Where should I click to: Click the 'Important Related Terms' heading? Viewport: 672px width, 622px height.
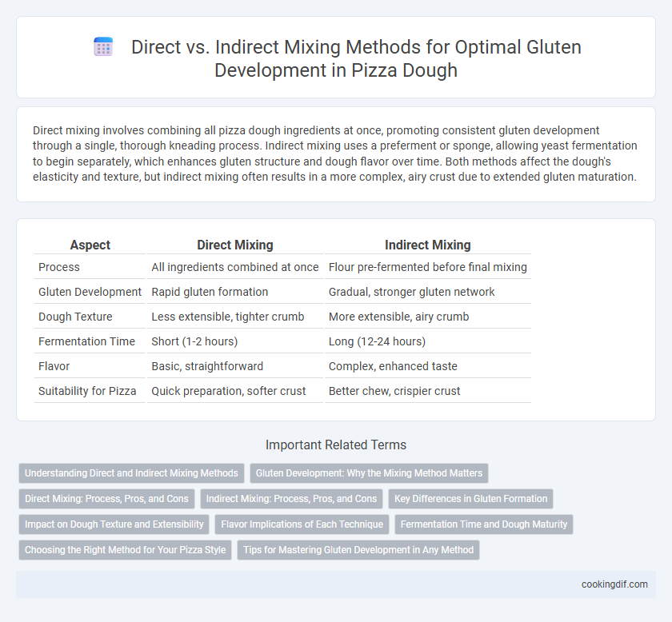point(336,445)
